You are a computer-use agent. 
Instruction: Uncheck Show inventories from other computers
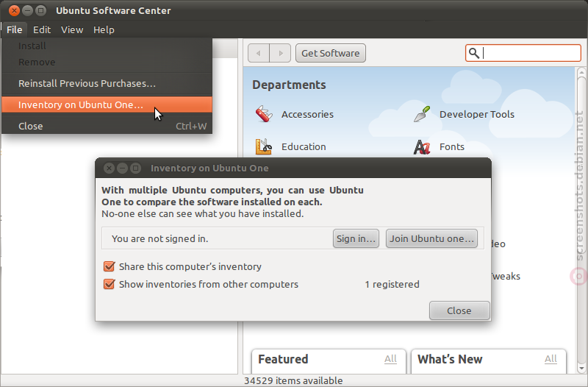pos(109,284)
